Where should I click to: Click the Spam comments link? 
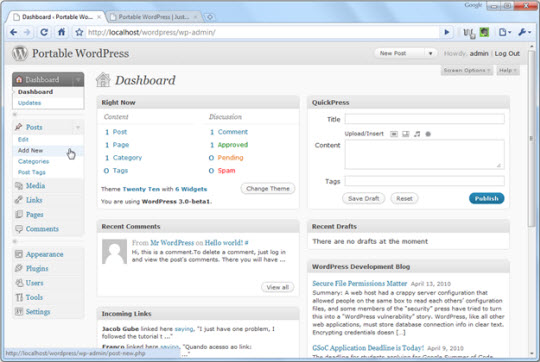(226, 170)
